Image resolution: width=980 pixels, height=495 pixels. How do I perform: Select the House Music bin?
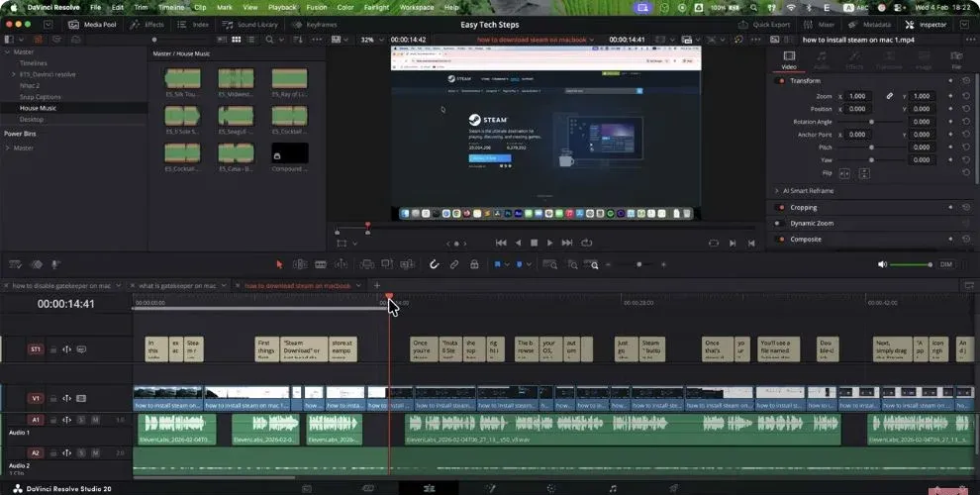click(38, 108)
